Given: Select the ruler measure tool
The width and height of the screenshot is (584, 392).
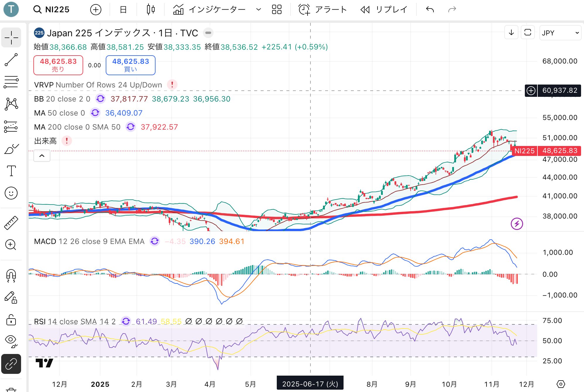Looking at the screenshot, I should pos(11,223).
